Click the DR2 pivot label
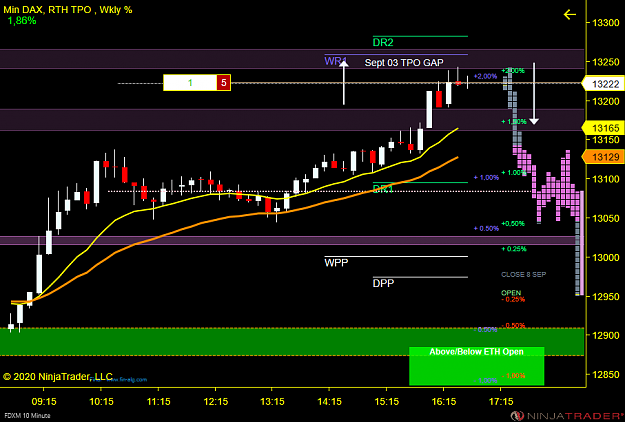 point(383,42)
